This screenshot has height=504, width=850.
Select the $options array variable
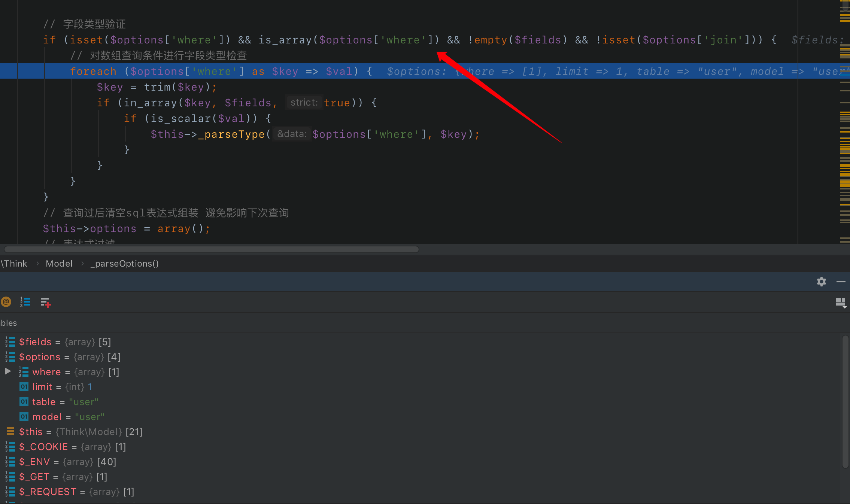(x=40, y=357)
